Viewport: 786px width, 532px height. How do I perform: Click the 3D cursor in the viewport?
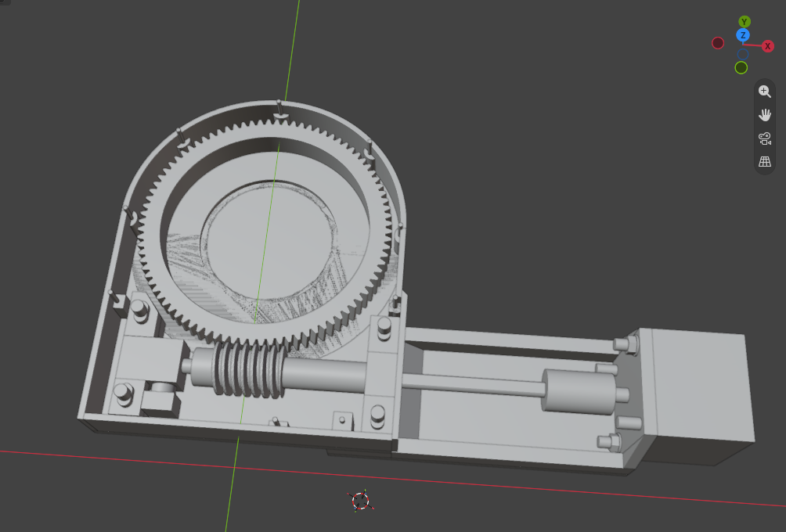point(360,501)
